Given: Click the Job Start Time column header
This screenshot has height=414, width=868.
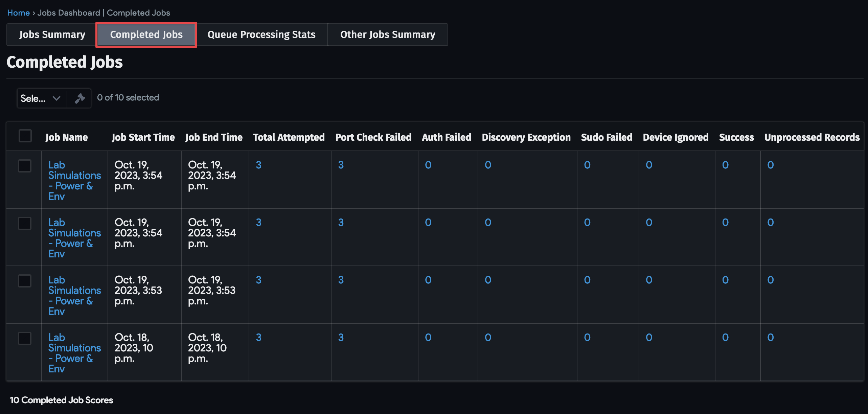Looking at the screenshot, I should [x=143, y=137].
